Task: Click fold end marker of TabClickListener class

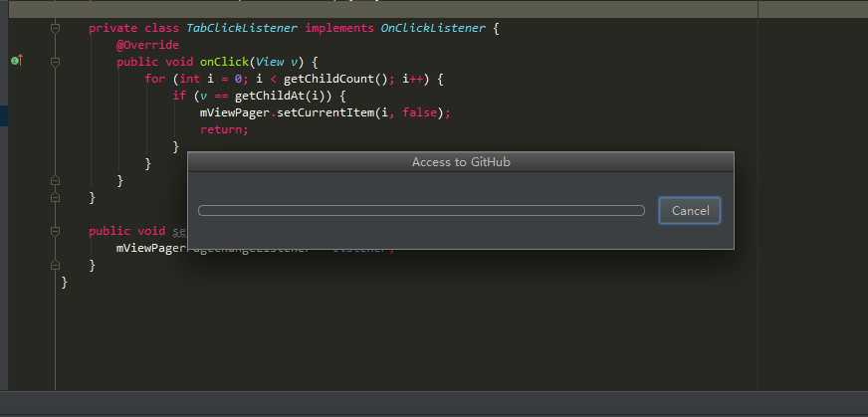Action: [55, 198]
